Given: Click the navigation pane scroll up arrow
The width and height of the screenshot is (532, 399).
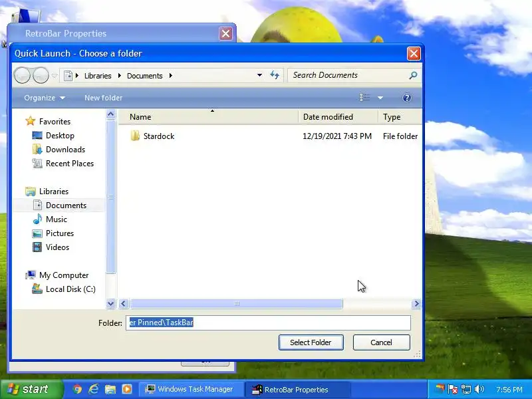Looking at the screenshot, I should (110, 114).
